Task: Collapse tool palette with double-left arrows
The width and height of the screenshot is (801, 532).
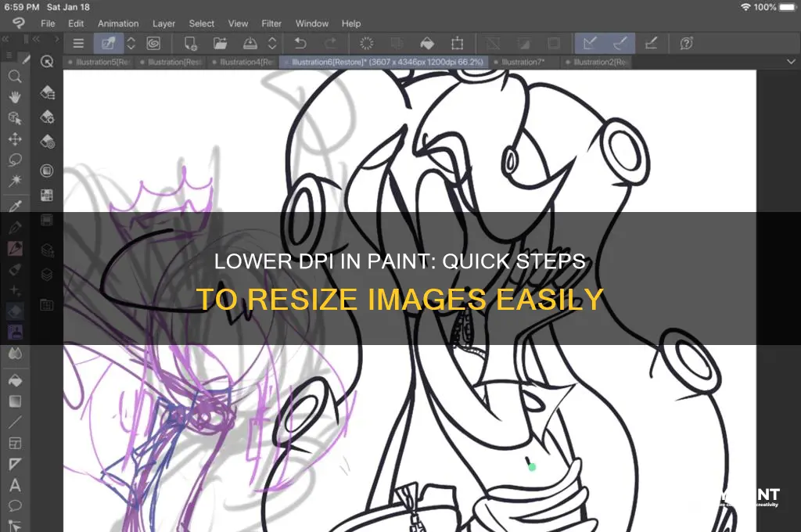Action: tap(5, 39)
